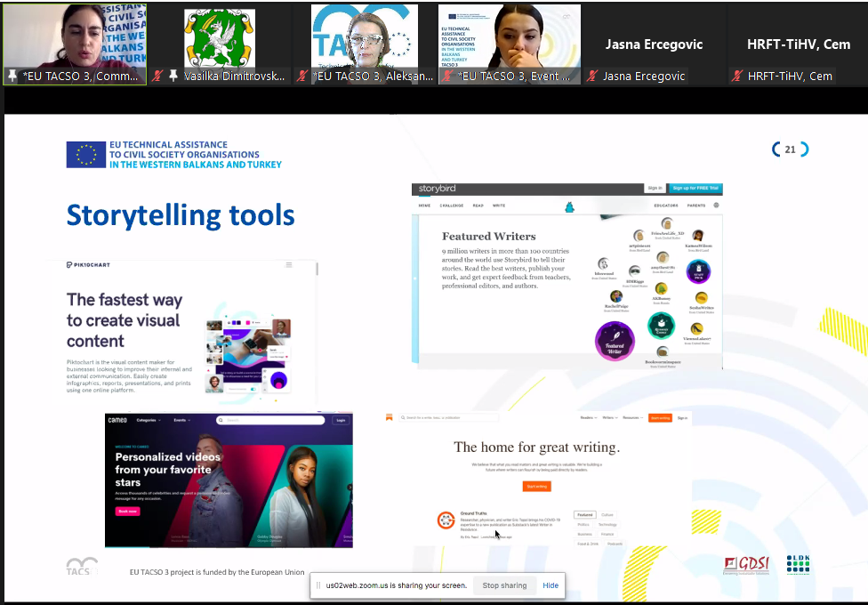868x605 pixels.
Task: Click the Piktochart hamburger menu icon
Action: tap(289, 265)
